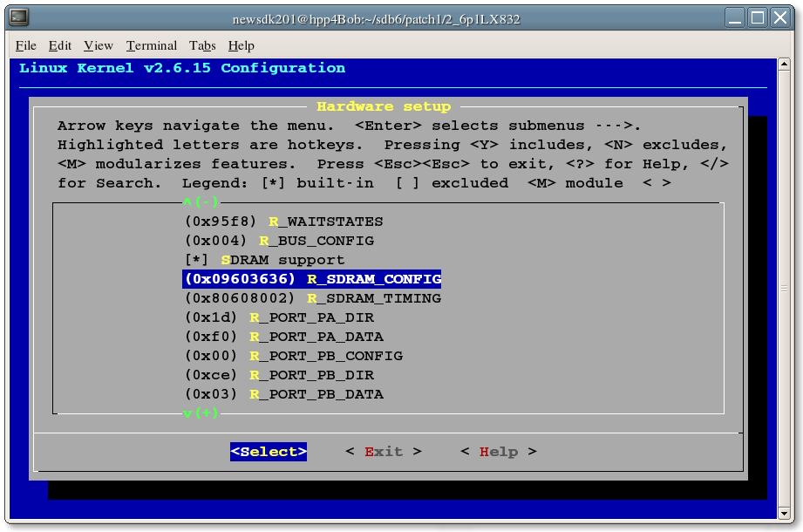The height and width of the screenshot is (532, 803).
Task: Select the R_SDRAM_TIMING entry
Action: 312,298
